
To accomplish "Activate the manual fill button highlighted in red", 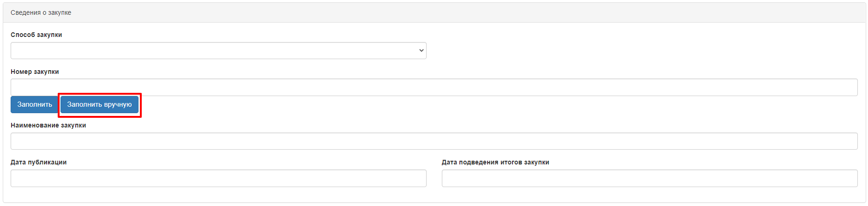I will (99, 104).
